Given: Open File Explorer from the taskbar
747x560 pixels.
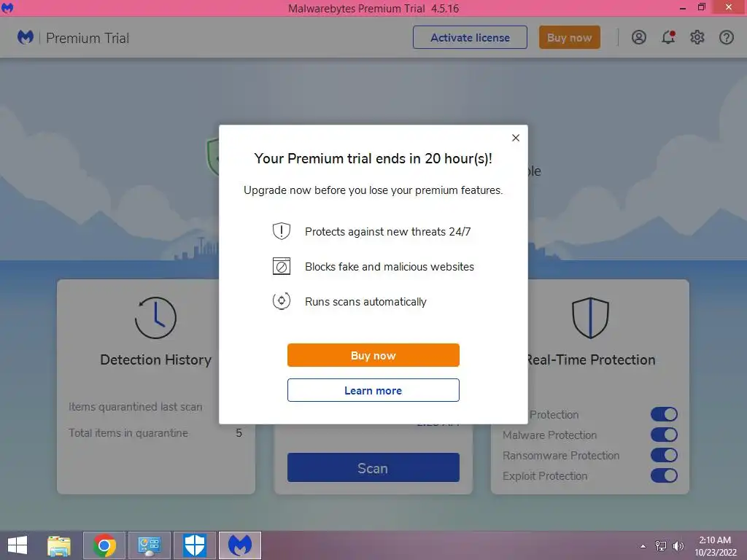Looking at the screenshot, I should pos(59,545).
